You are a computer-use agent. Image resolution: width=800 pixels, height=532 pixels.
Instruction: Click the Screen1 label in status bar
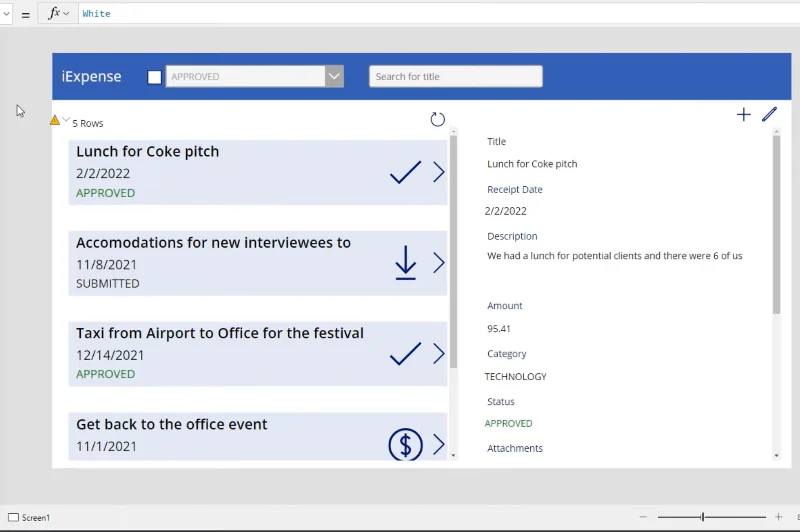36,518
